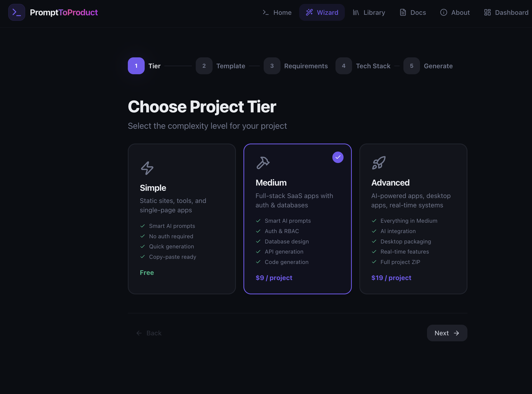
Task: Open the Dashboard menu item
Action: pyautogui.click(x=506, y=12)
